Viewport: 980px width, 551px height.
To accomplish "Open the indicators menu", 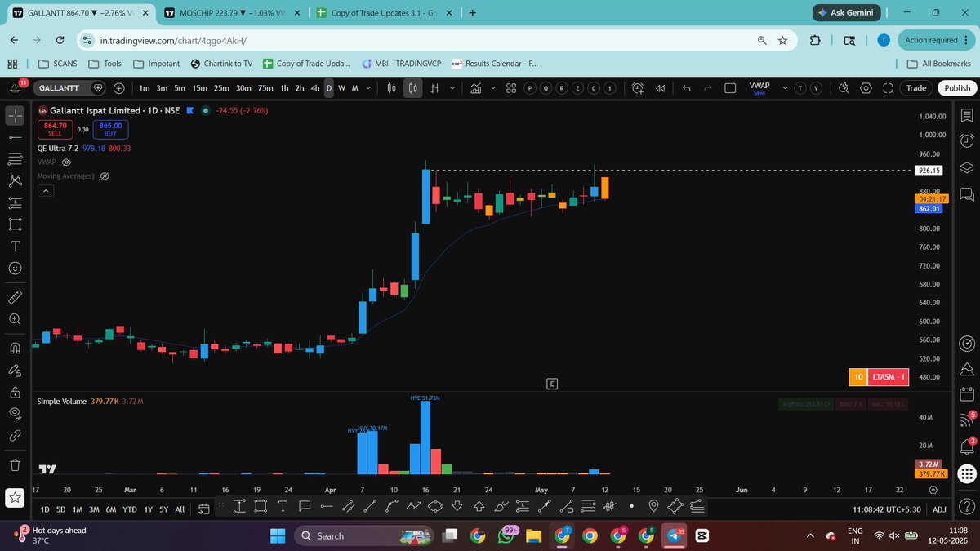I will [476, 88].
